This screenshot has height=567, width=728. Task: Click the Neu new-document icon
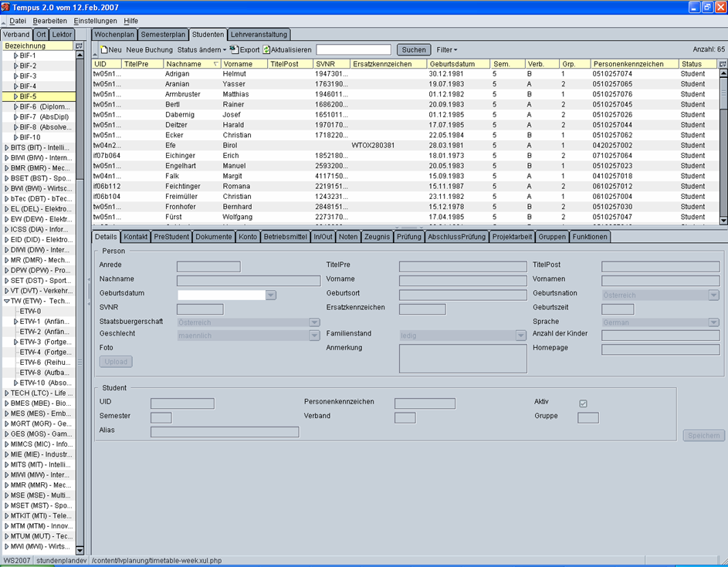[x=104, y=50]
